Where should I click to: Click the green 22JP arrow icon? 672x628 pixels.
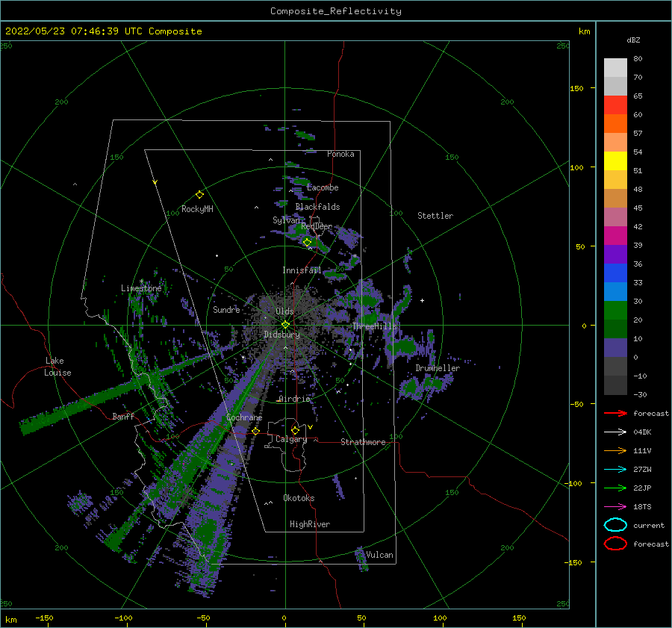coord(615,488)
